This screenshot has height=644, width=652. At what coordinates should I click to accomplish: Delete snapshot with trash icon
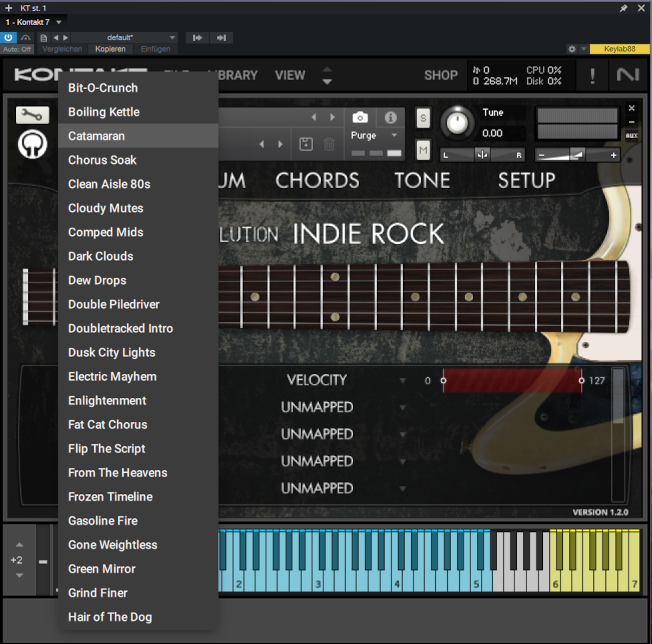(x=329, y=144)
